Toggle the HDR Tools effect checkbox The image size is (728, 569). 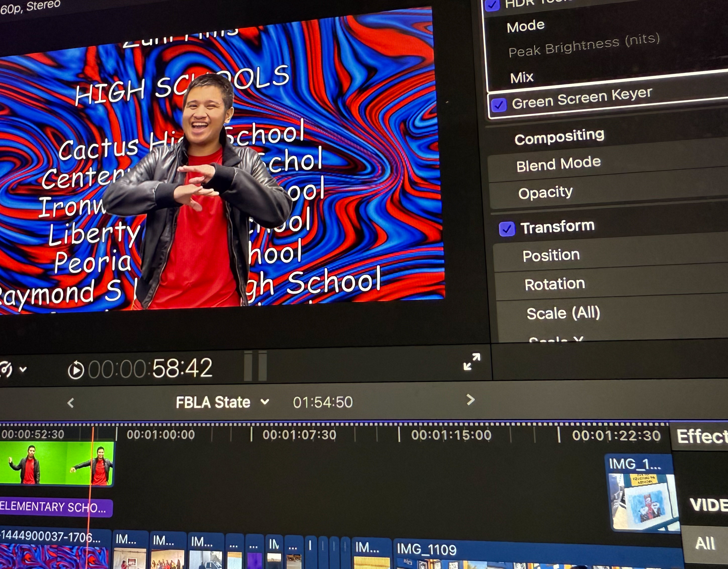pos(492,5)
